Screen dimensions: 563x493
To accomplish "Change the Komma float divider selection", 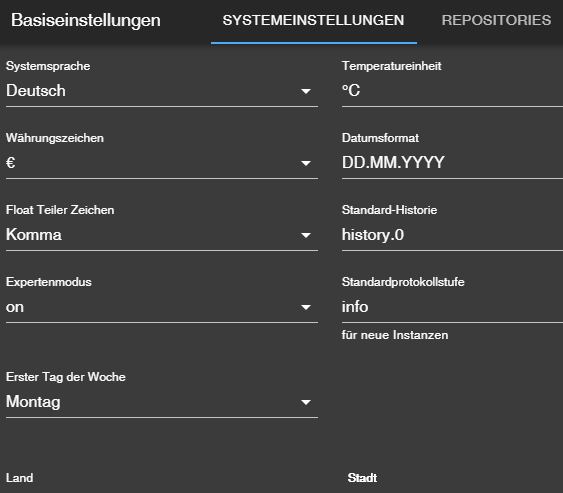I will [x=162, y=236].
